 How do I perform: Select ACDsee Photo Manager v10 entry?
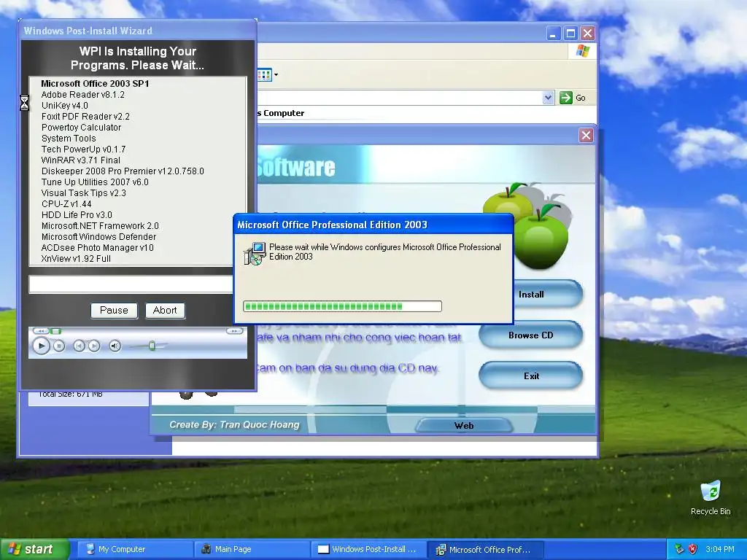pos(97,248)
